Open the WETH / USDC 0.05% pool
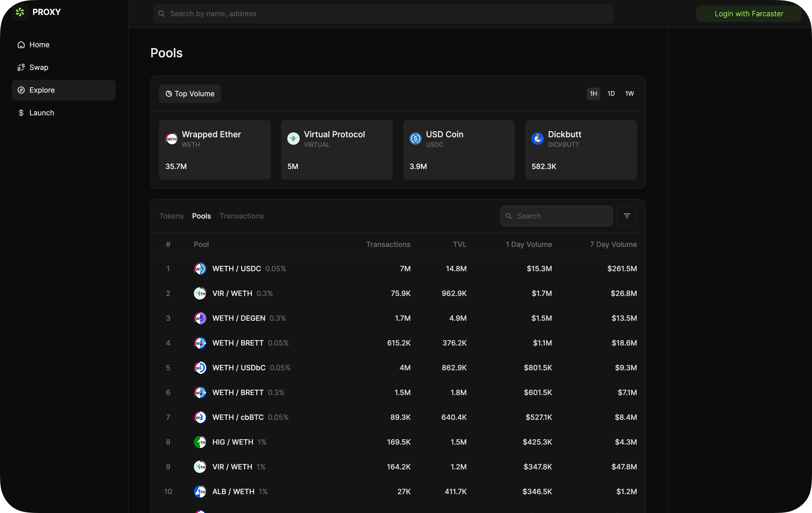Viewport: 812px width, 513px height. tap(398, 269)
